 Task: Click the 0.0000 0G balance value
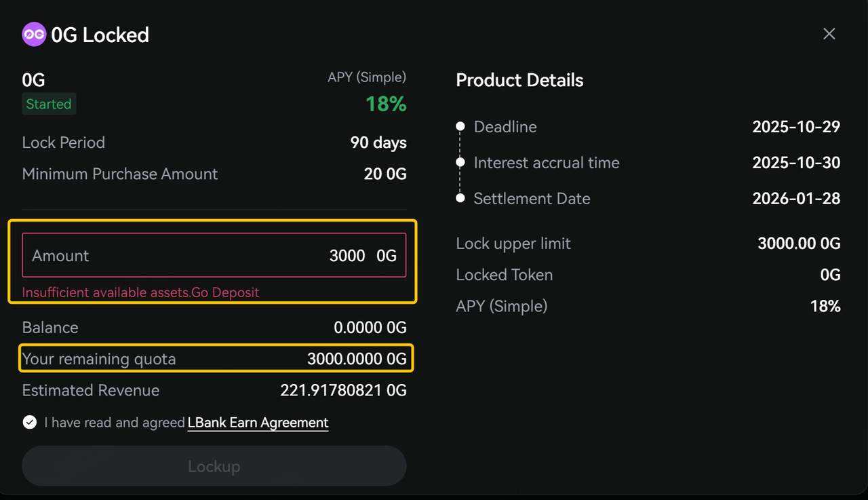(x=370, y=328)
